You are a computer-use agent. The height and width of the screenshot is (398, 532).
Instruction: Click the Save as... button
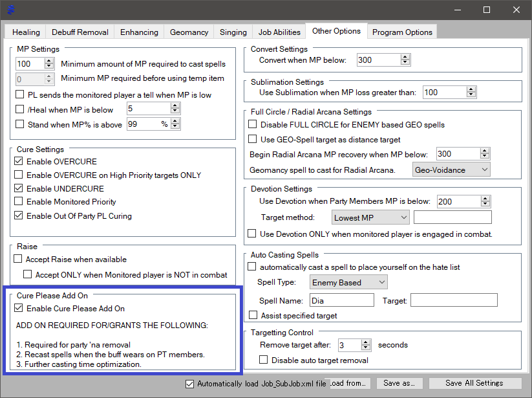pyautogui.click(x=399, y=383)
